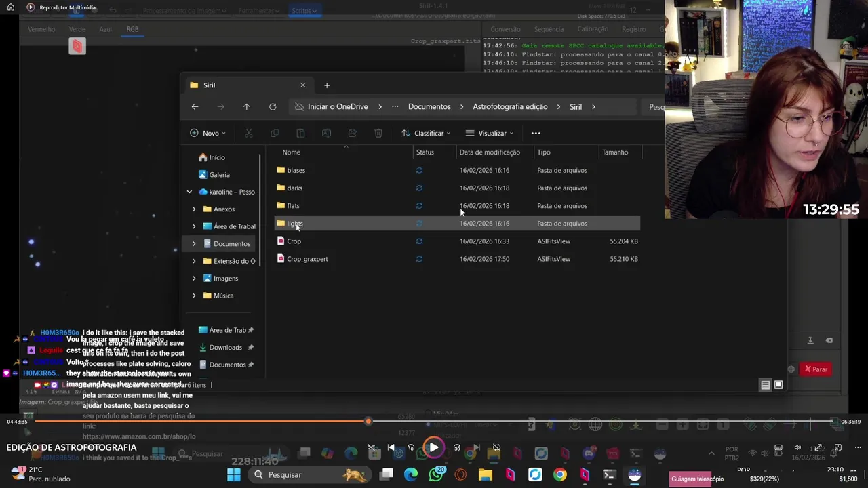
Task: Switch to Vermelho tab in Siril window
Action: pos(41,29)
